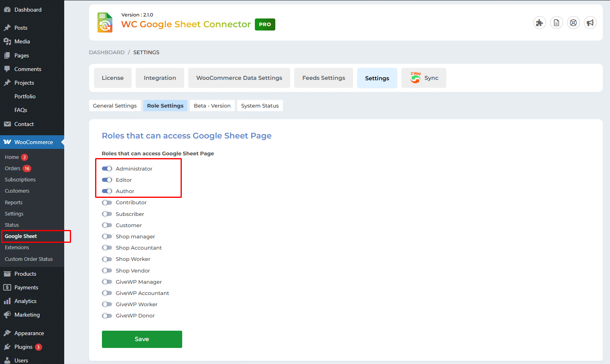This screenshot has width=610, height=364.
Task: Open Orders in the WooCommerce submenu
Action: [12, 169]
